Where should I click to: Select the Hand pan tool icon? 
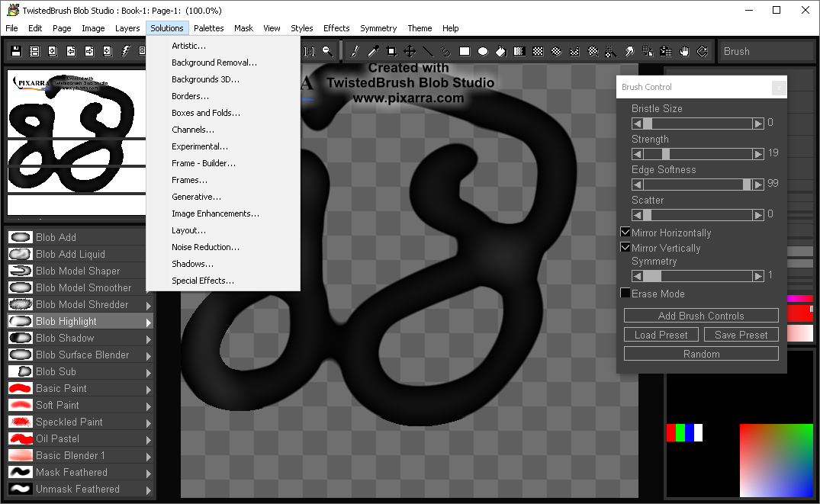click(x=684, y=51)
